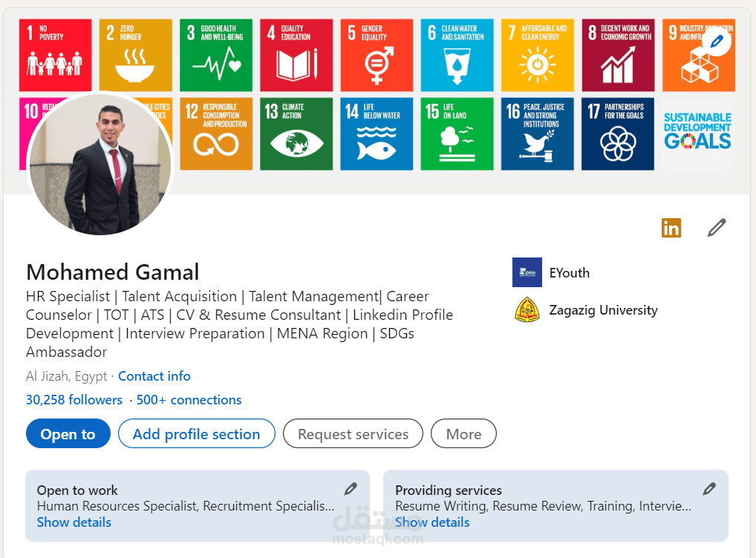Open the Zagazig University logo
Viewport: 756px width, 558px height.
tap(527, 309)
